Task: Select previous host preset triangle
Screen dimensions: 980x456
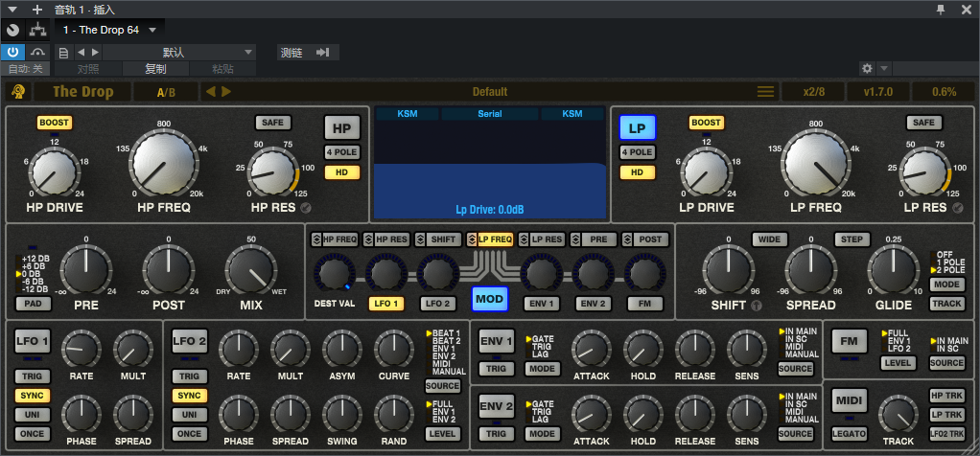Action: (81, 53)
